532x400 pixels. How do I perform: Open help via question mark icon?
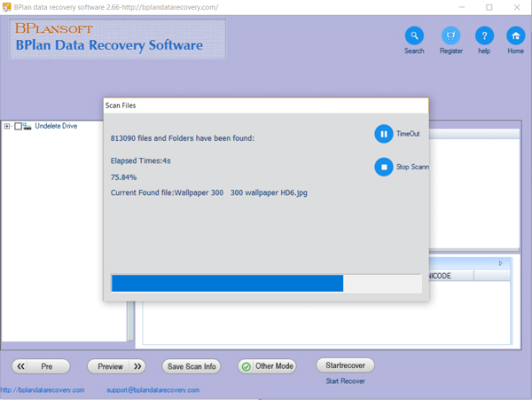pos(483,35)
